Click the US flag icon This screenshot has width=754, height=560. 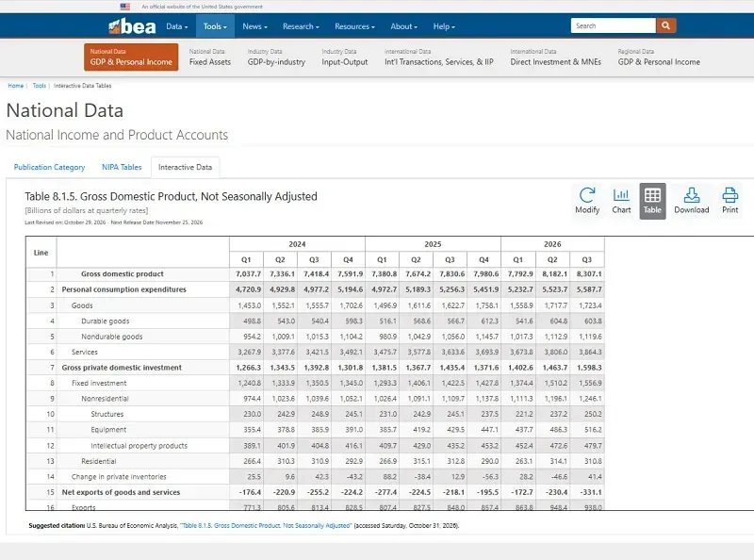[x=125, y=7]
